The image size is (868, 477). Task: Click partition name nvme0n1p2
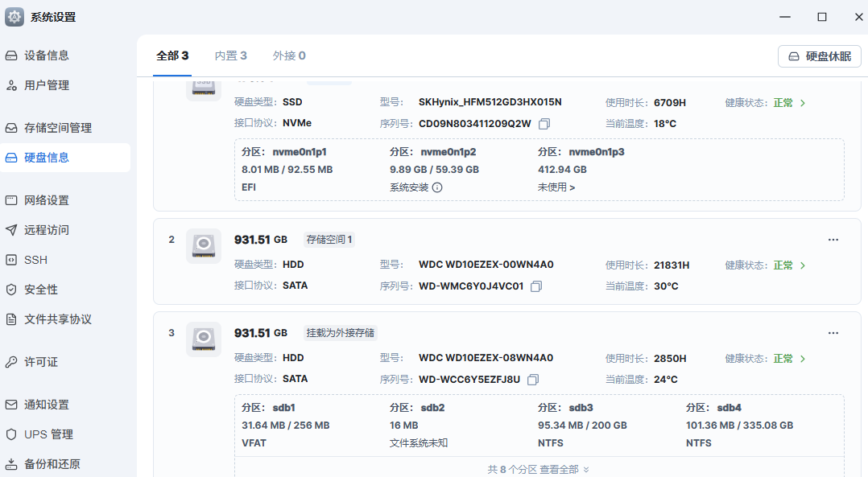click(448, 152)
